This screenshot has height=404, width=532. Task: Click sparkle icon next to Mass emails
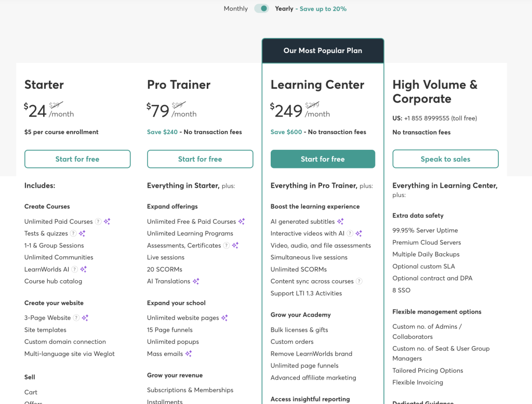[x=189, y=354]
